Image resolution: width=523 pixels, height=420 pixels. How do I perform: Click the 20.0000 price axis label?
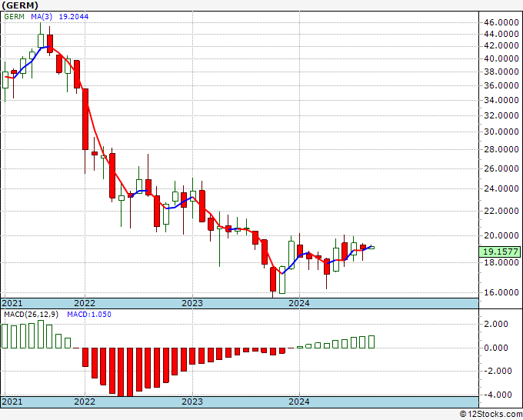point(501,235)
